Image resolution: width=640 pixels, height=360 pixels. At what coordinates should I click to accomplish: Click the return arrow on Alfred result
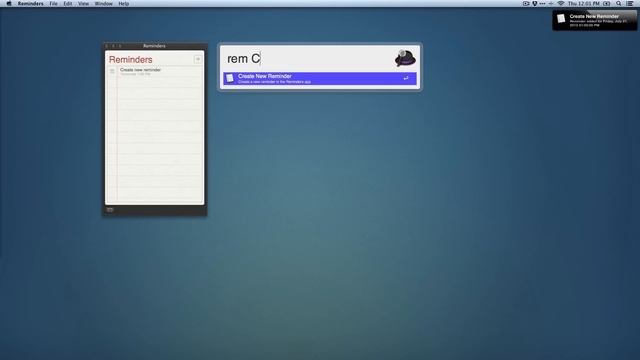point(406,78)
